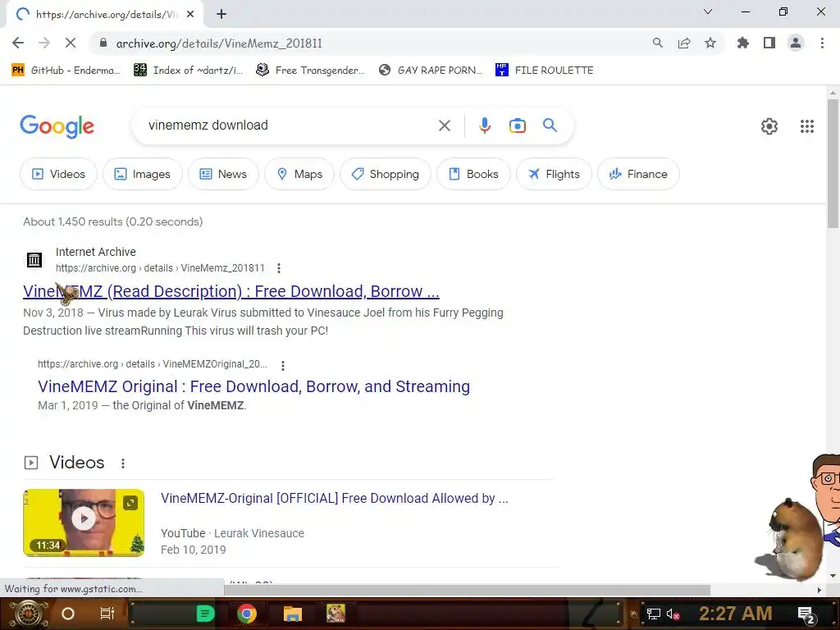840x630 pixels.
Task: Open File Explorer from taskbar
Action: [293, 614]
